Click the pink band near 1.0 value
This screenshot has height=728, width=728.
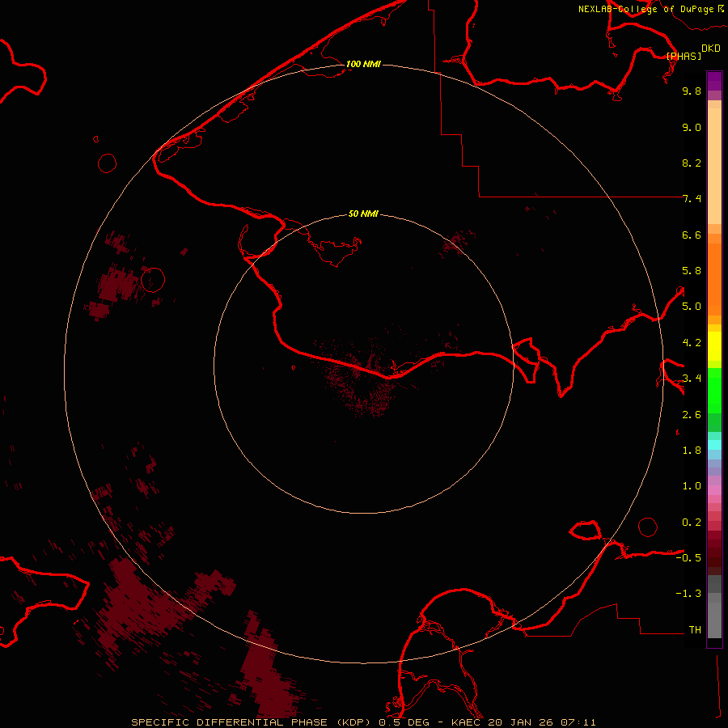point(714,487)
